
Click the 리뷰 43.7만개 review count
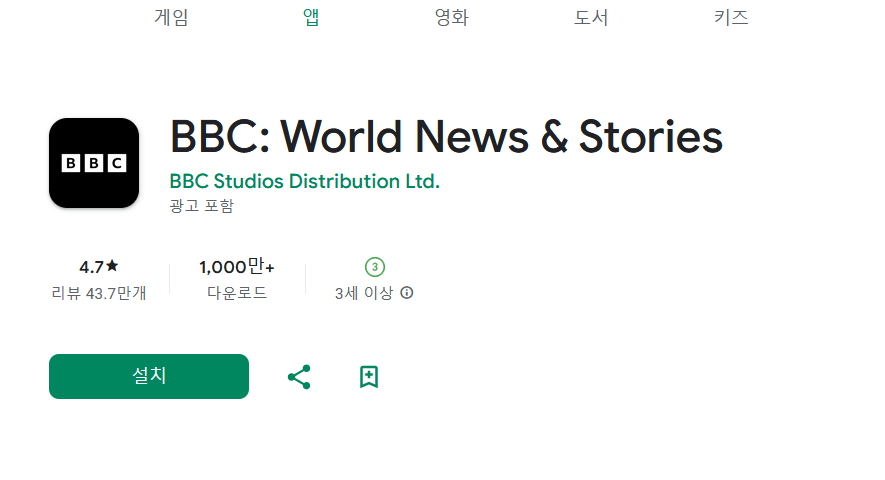coord(99,293)
